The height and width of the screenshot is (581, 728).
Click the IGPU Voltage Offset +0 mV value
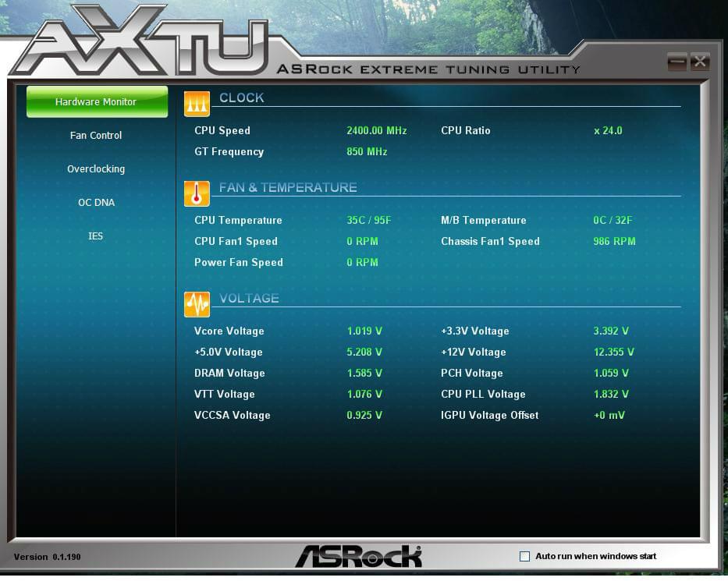tap(609, 416)
